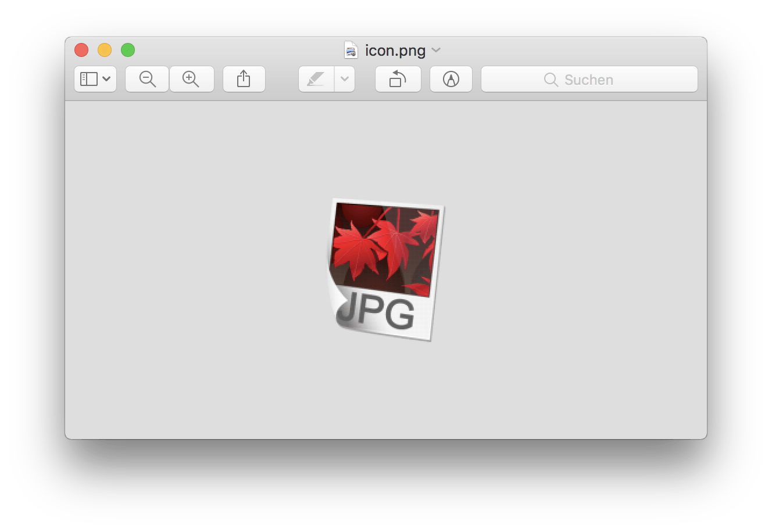The image size is (772, 532).
Task: Click the document proxy icon in title bar
Action: 351,51
